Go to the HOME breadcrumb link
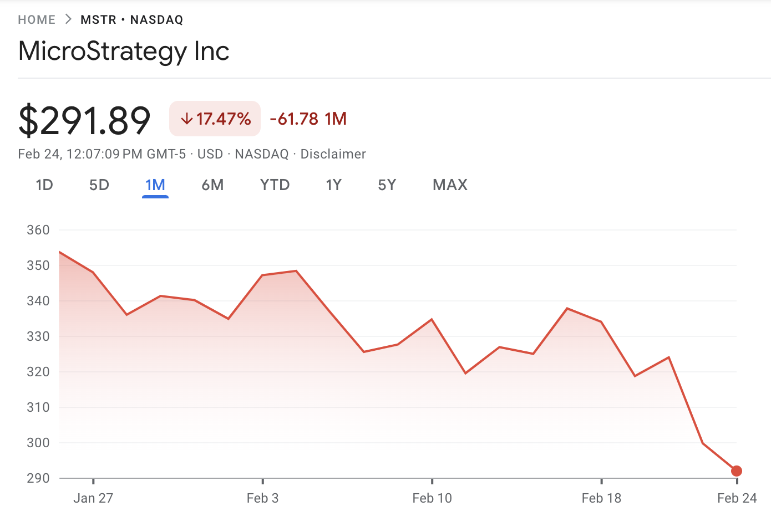This screenshot has width=771, height=532. pyautogui.click(x=37, y=20)
